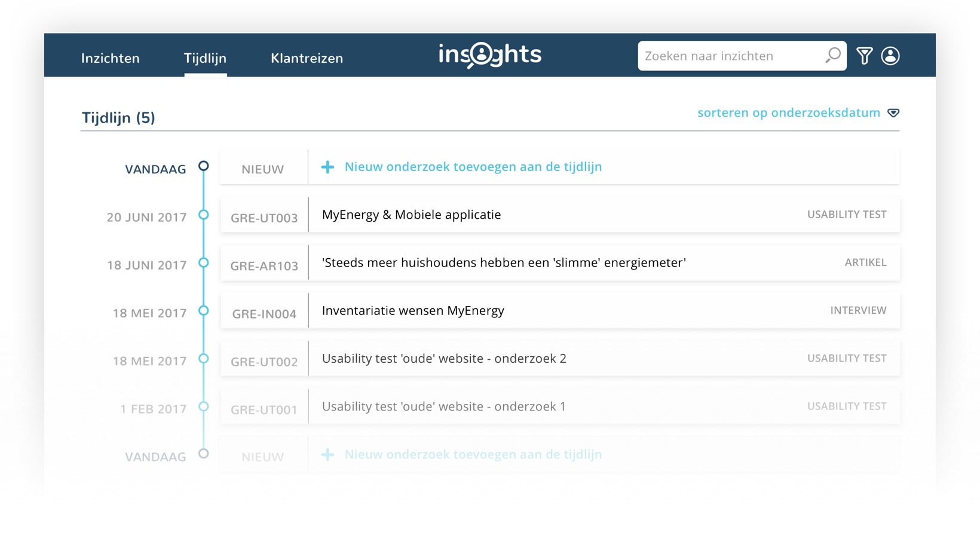This screenshot has width=980, height=545.
Task: Click the insights logo
Action: [490, 55]
